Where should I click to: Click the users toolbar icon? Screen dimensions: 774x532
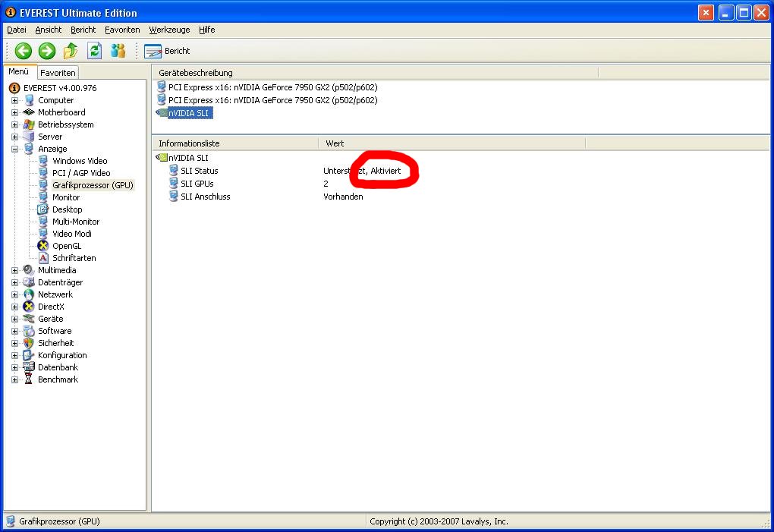[x=118, y=51]
